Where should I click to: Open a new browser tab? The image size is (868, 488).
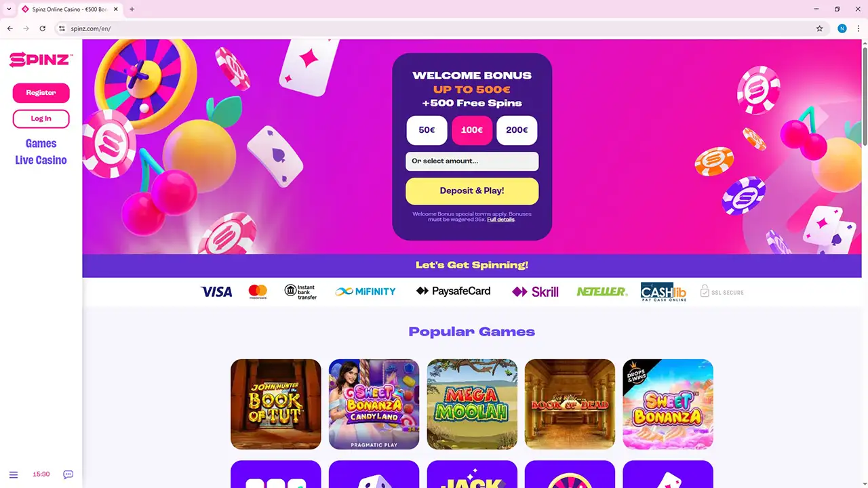pyautogui.click(x=132, y=9)
